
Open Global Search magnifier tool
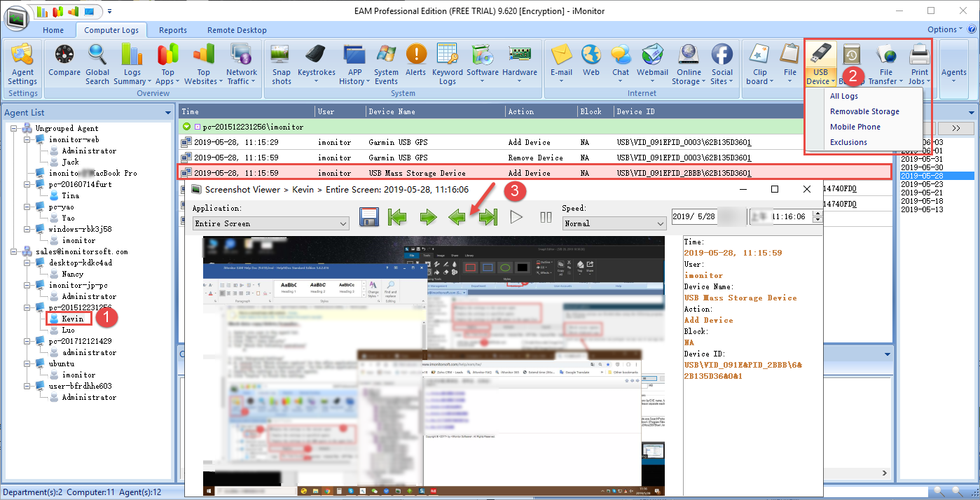tap(97, 64)
